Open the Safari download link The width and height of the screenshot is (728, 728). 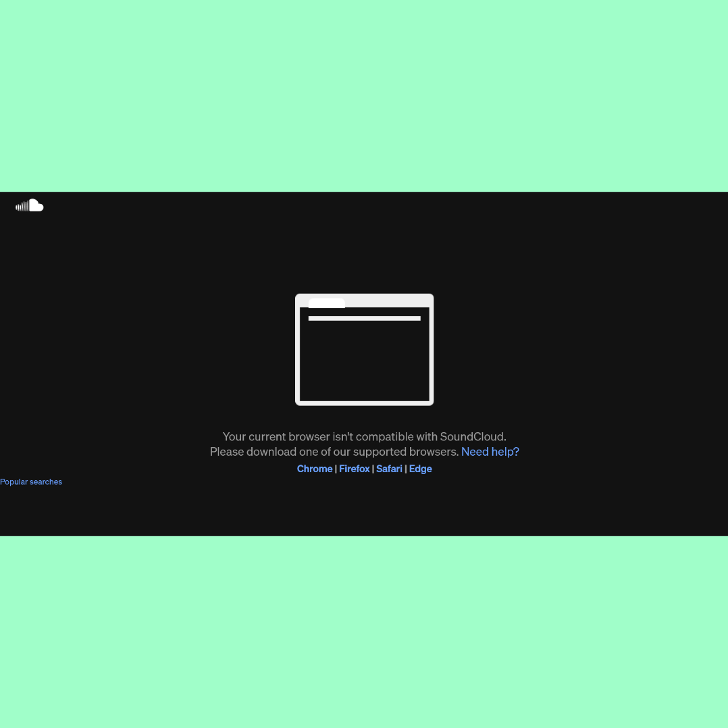[389, 469]
